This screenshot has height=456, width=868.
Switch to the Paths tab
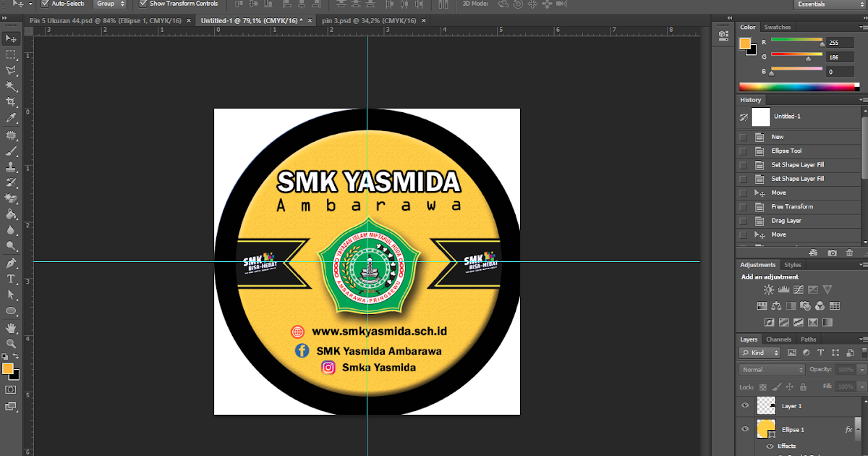pyautogui.click(x=809, y=339)
